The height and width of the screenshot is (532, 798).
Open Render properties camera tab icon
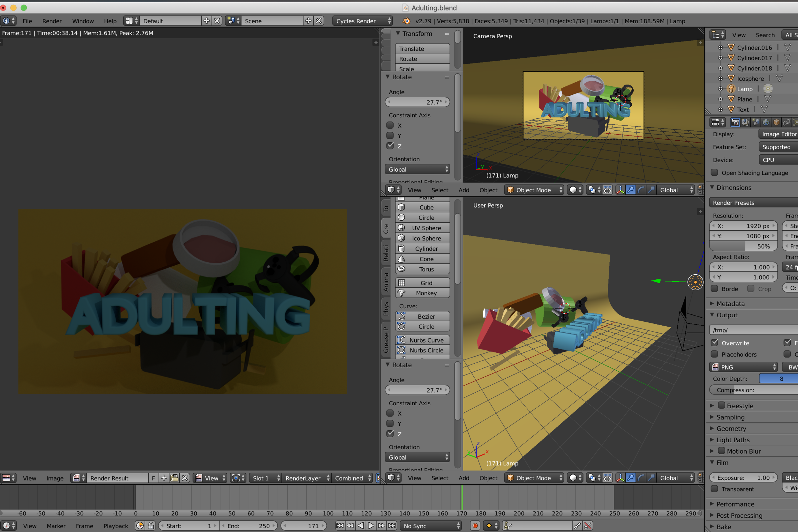tap(735, 122)
